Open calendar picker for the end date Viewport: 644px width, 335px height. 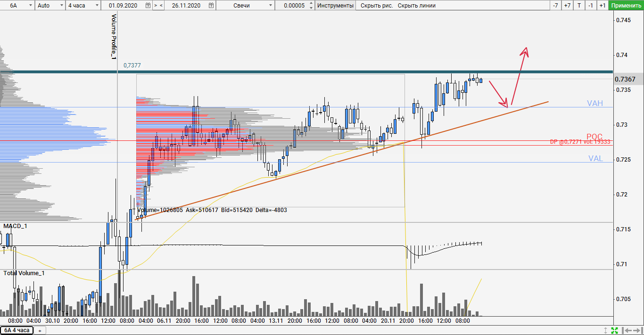click(x=212, y=6)
